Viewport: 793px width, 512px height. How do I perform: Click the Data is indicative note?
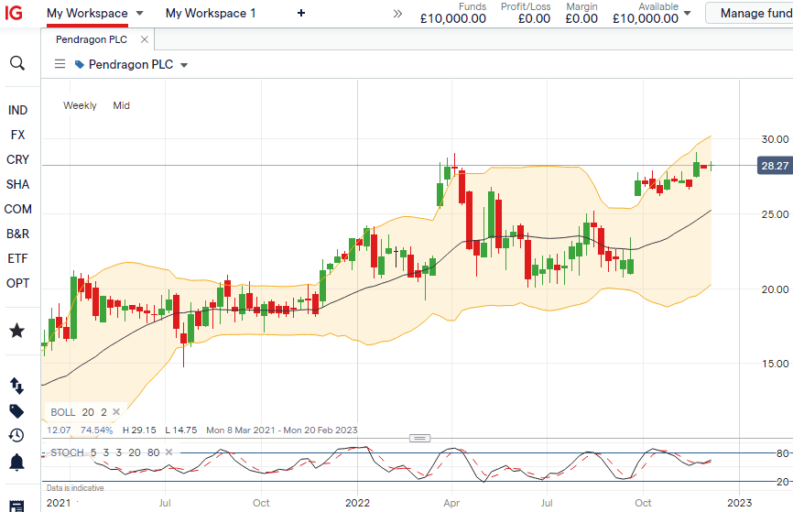tap(75, 488)
